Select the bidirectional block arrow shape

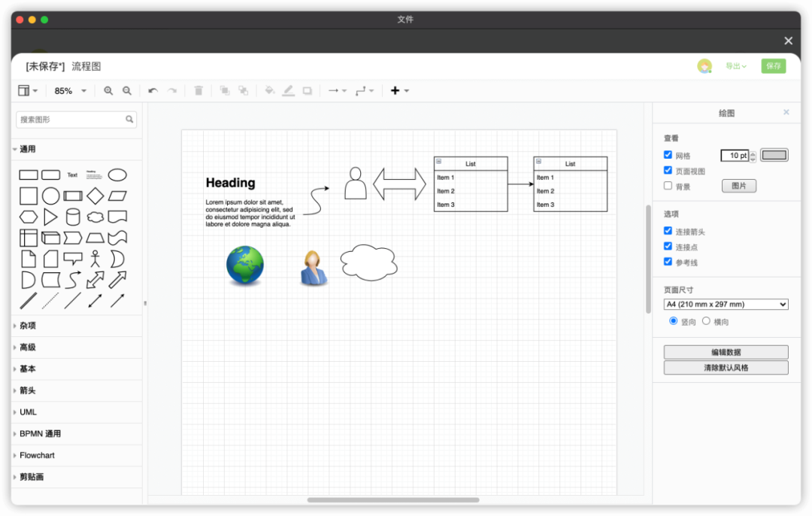pos(95,280)
